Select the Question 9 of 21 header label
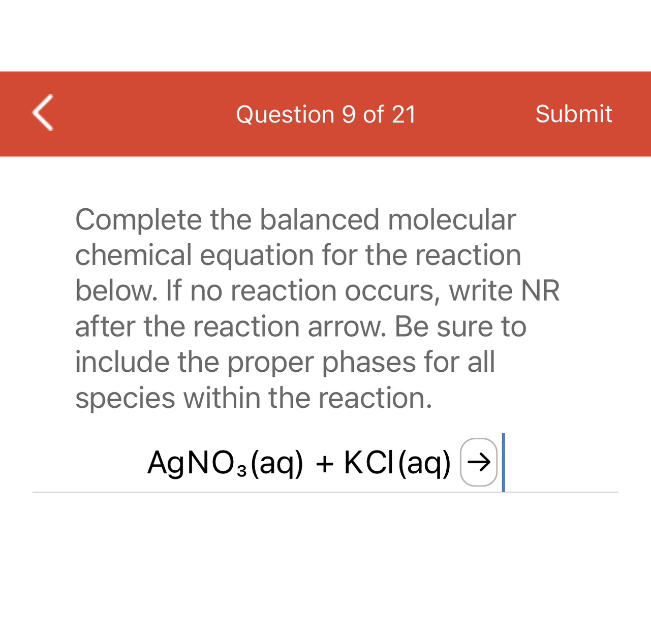Image resolution: width=651 pixels, height=644 pixels. click(x=326, y=113)
